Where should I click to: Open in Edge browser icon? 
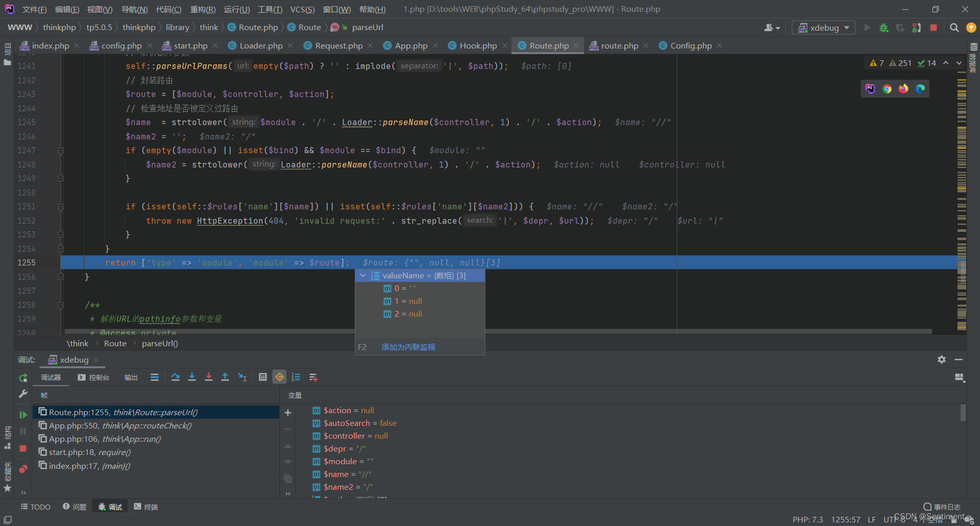(920, 89)
